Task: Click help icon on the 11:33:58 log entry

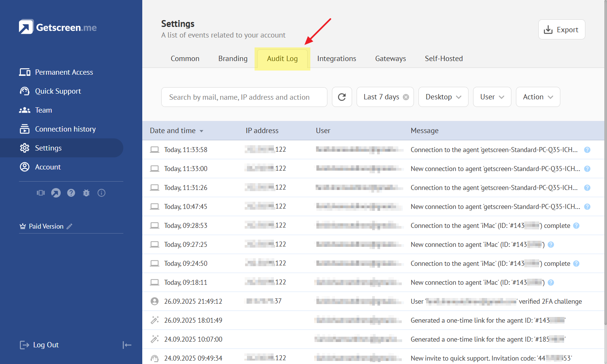Action: coord(587,150)
